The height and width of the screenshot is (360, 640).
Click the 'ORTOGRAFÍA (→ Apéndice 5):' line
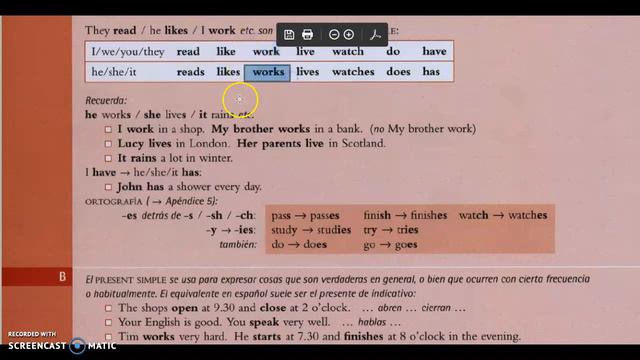(x=151, y=201)
